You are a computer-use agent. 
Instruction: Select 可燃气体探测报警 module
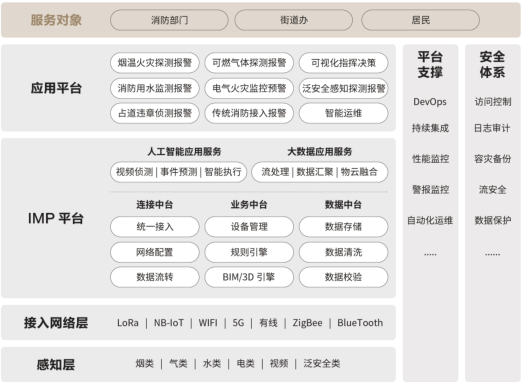click(249, 63)
